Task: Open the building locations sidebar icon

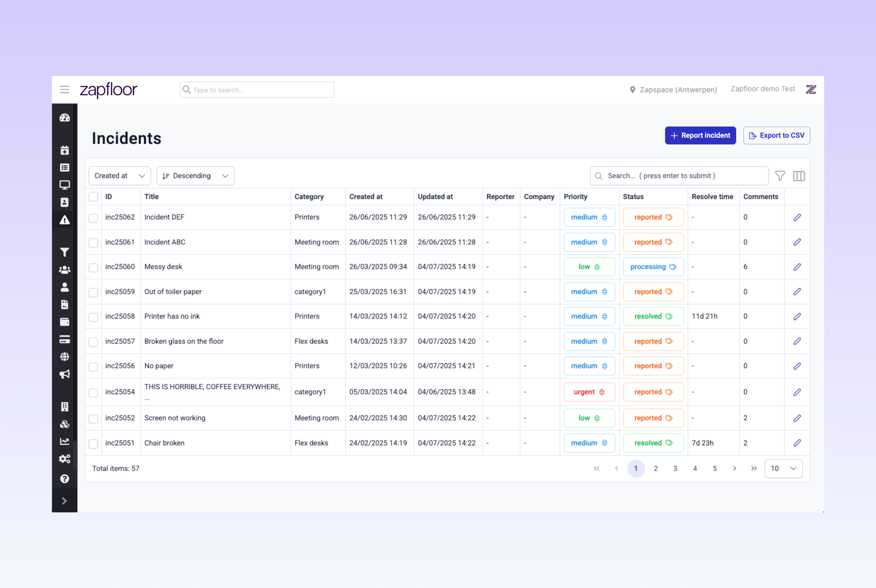Action: [65, 407]
